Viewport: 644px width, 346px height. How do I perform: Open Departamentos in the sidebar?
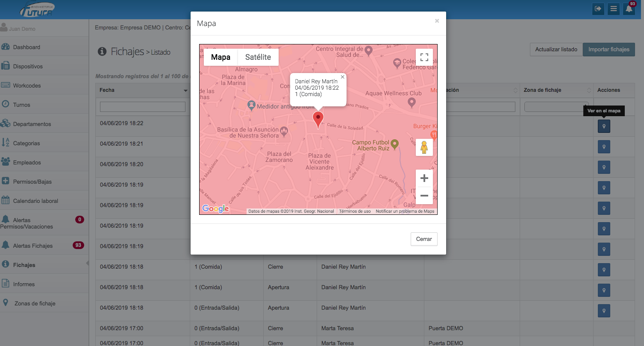[x=44, y=124]
